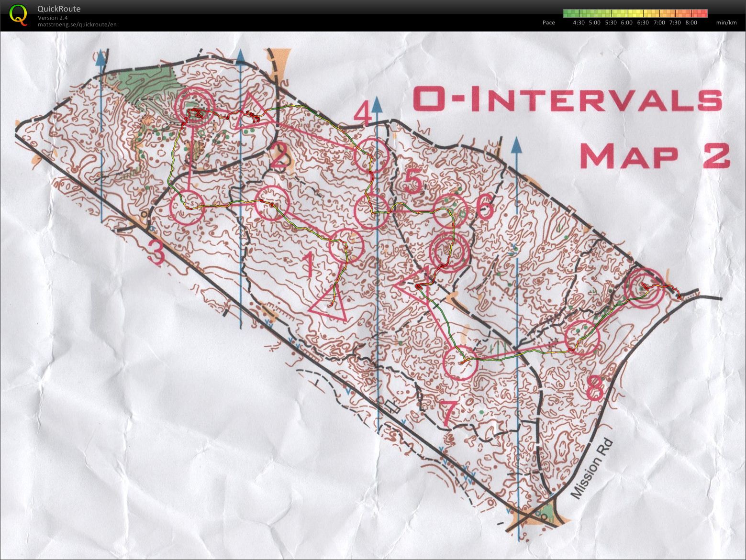
Task: Click the 5:30 pace tick label
Action: [x=611, y=22]
